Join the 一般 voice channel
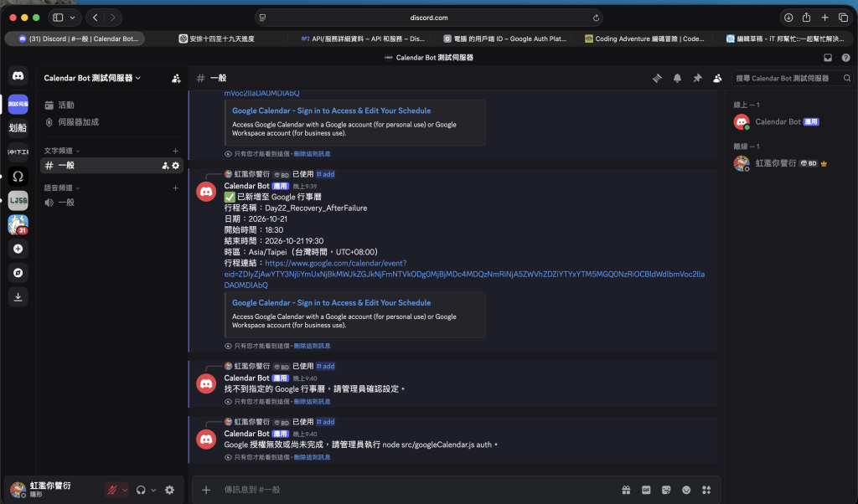The image size is (858, 504). pyautogui.click(x=110, y=203)
